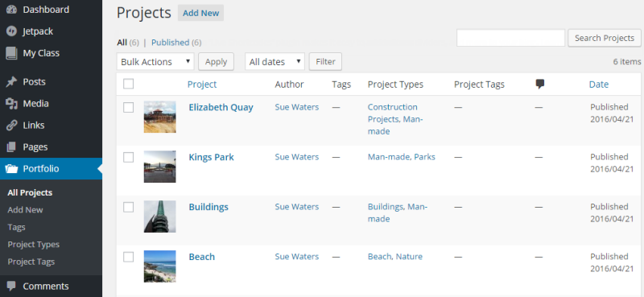Click the My Class book icon
Viewport: 644px width, 297px height.
tap(11, 53)
